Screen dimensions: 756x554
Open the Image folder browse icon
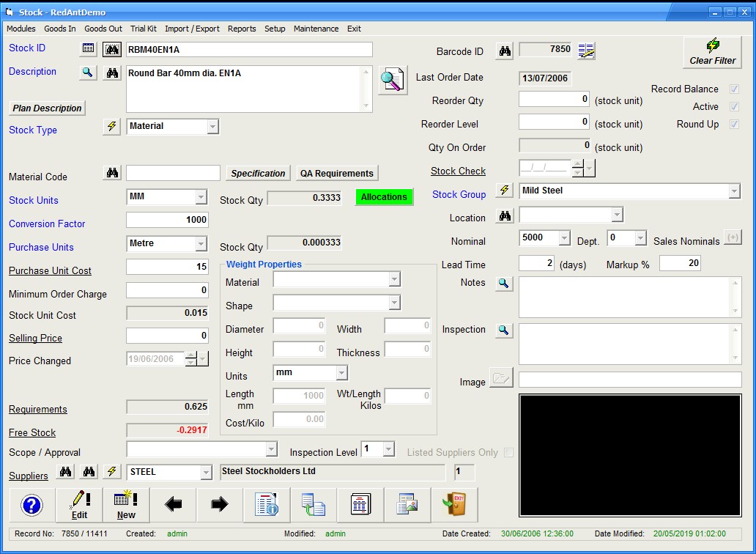[x=501, y=379]
